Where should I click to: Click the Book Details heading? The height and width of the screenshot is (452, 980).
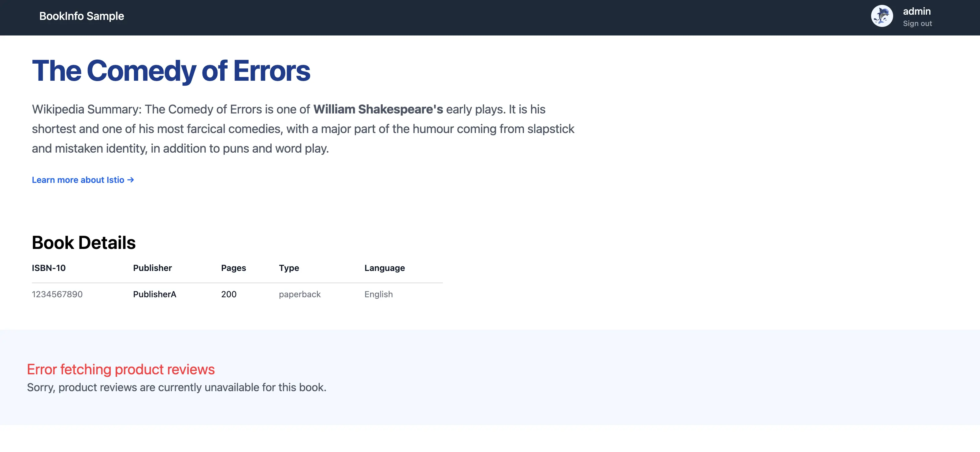[x=84, y=243]
